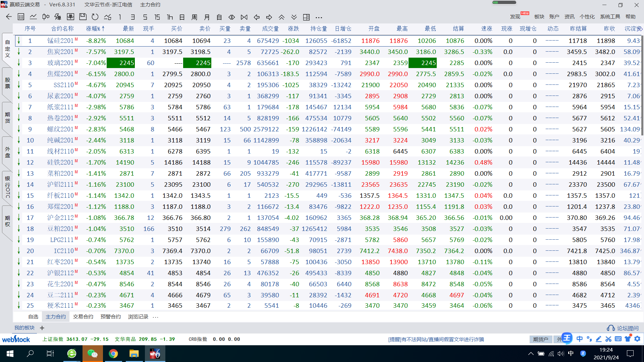Switch to the 交易合约 tab

coord(83,317)
